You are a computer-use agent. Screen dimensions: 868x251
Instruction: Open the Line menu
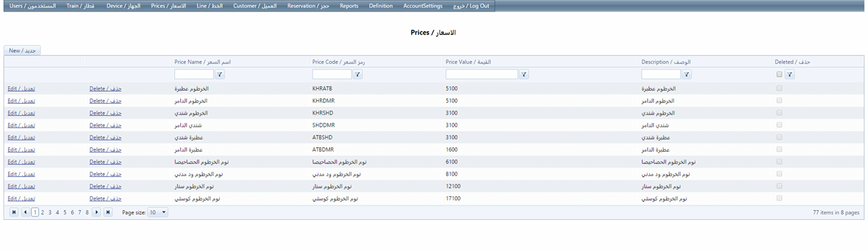coord(210,5)
